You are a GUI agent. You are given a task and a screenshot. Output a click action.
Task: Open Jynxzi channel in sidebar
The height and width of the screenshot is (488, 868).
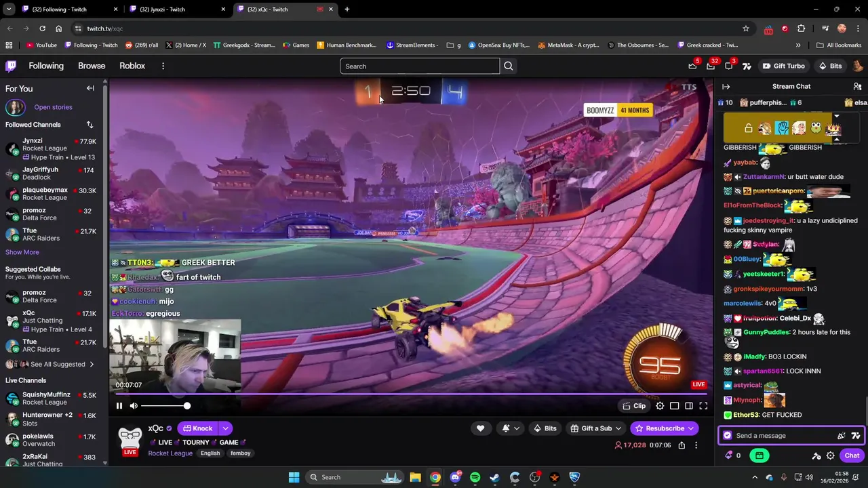coord(51,149)
